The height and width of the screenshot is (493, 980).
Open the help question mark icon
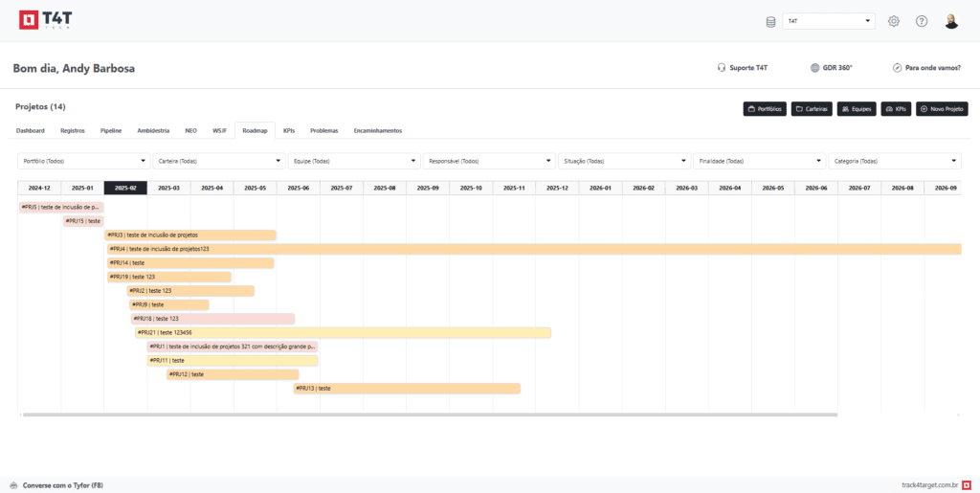click(x=922, y=21)
